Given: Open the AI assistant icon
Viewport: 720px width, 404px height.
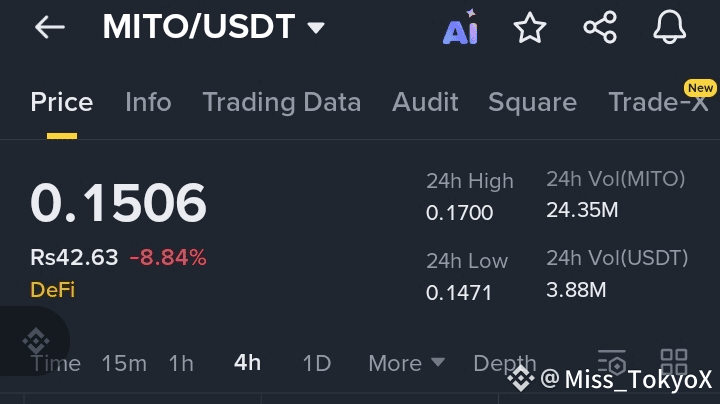Looking at the screenshot, I should [460, 29].
